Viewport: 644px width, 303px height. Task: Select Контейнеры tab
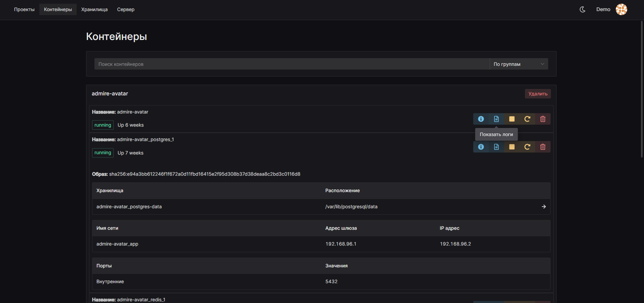point(58,9)
